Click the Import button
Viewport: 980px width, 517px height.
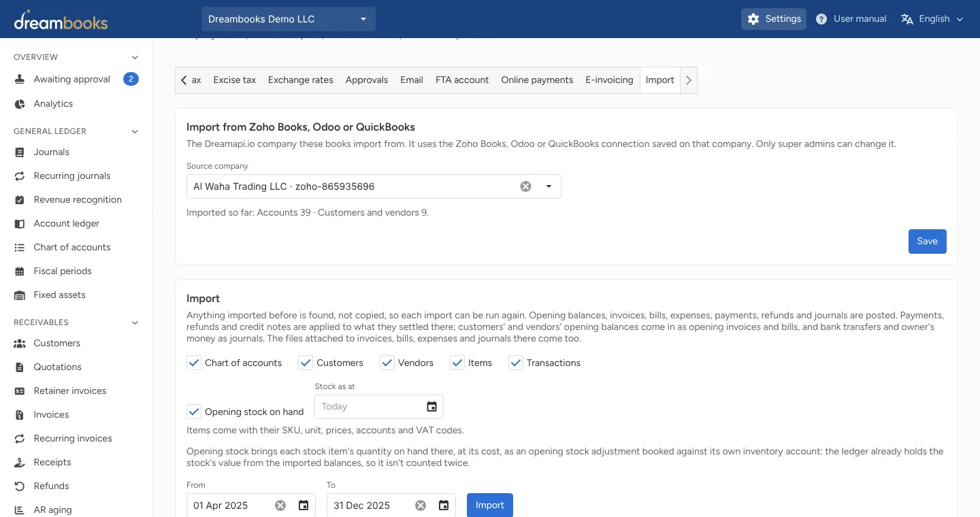pos(490,505)
